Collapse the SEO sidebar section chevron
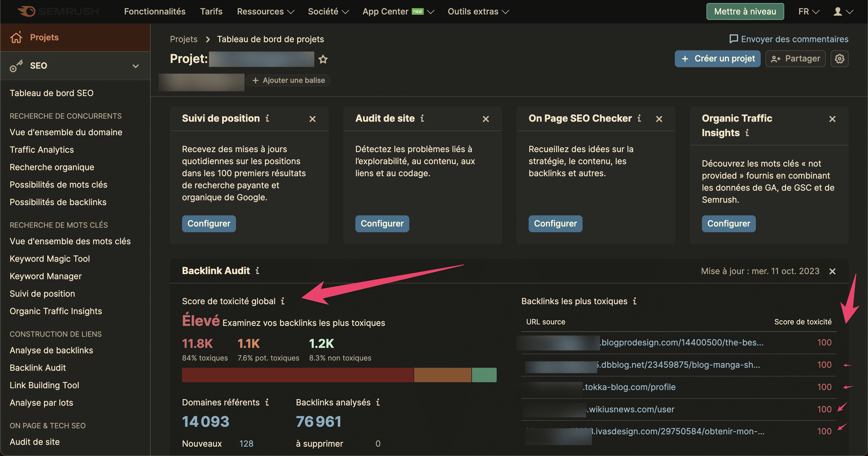This screenshot has width=868, height=456. [x=135, y=66]
